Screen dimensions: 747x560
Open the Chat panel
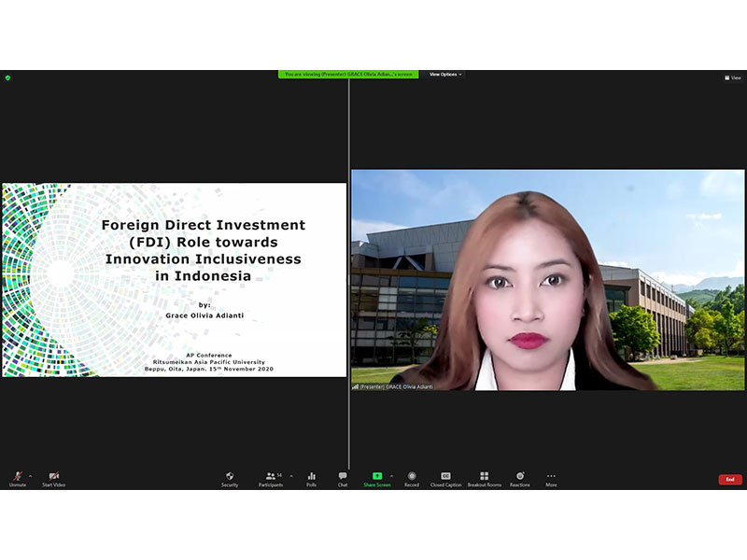point(343,478)
